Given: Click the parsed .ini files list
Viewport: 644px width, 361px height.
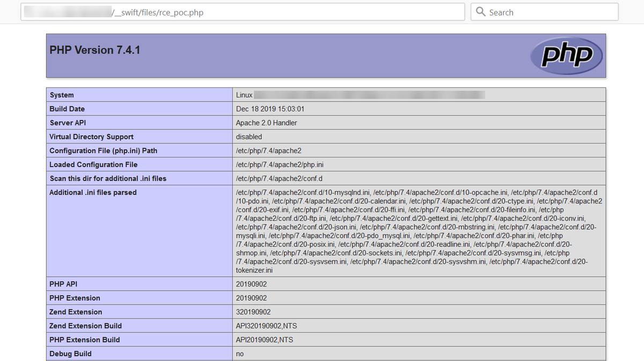Looking at the screenshot, I should (419, 232).
